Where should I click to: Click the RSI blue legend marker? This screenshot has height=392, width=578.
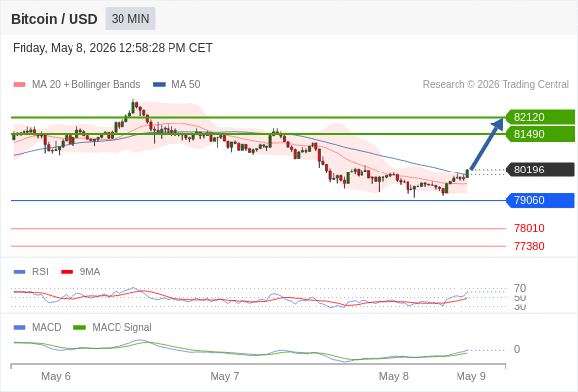click(x=20, y=272)
